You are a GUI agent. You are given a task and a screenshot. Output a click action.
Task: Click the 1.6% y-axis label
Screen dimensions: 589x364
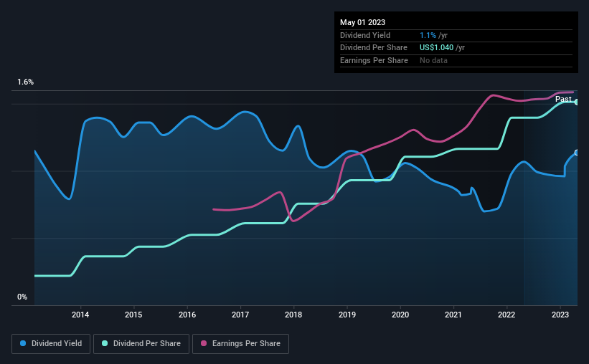[x=26, y=82]
